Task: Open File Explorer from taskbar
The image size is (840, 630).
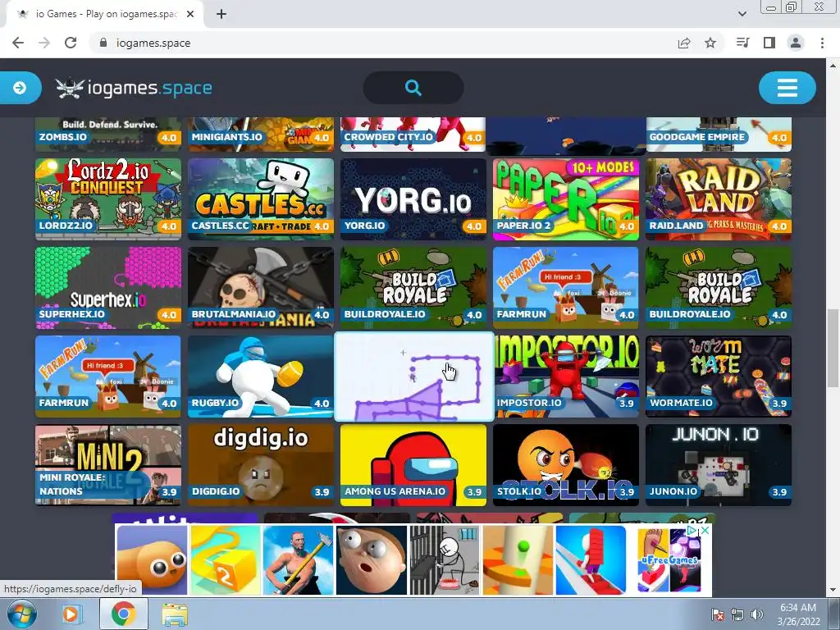Action: pyautogui.click(x=175, y=614)
